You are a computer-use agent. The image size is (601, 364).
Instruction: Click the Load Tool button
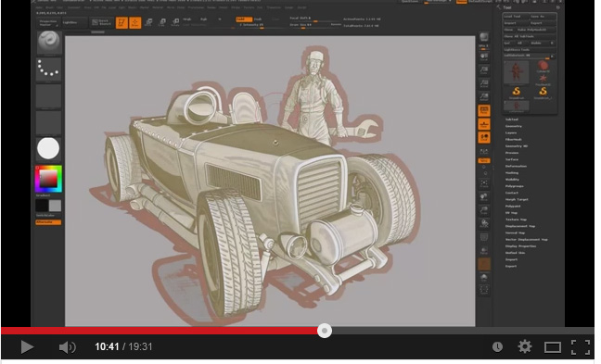(517, 17)
